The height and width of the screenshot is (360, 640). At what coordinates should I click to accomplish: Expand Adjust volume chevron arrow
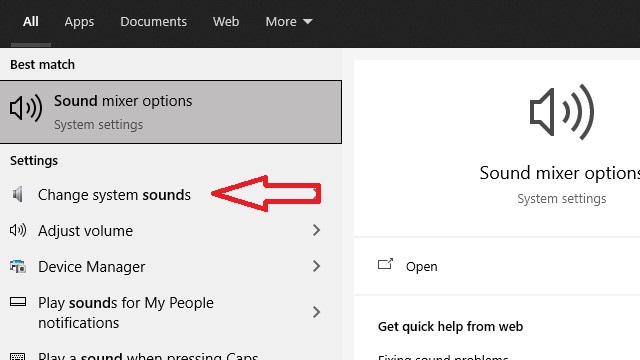[316, 230]
